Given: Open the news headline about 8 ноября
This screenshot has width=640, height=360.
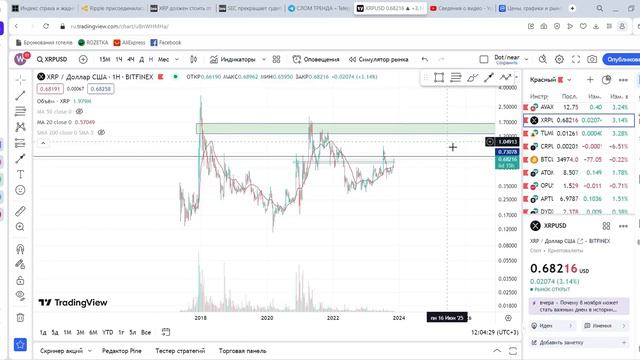Looking at the screenshot, I should tap(579, 306).
